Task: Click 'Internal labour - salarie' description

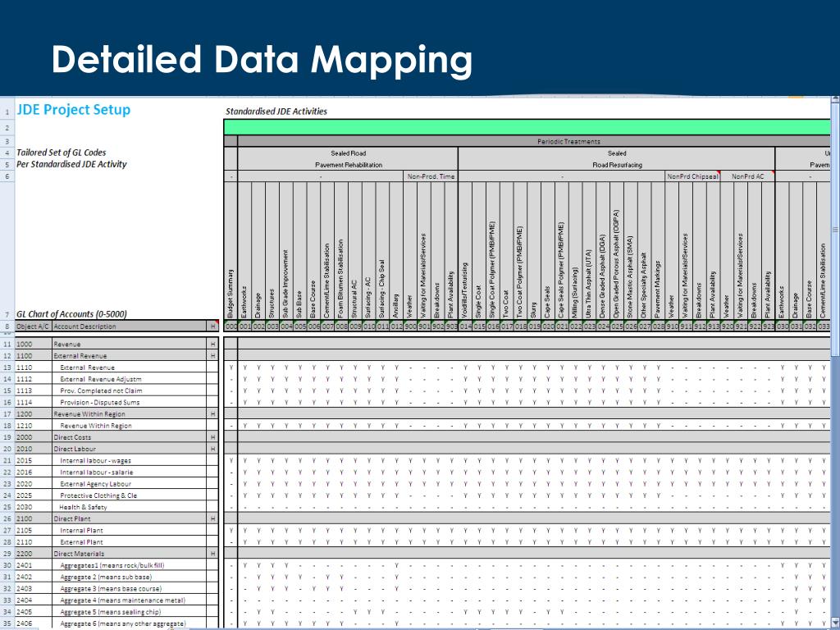Action: point(97,472)
